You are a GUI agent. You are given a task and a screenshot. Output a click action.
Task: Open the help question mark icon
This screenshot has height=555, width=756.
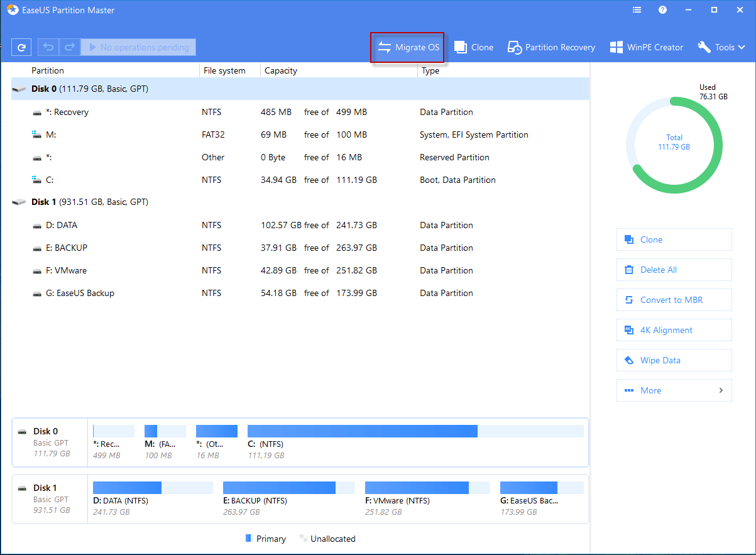662,10
